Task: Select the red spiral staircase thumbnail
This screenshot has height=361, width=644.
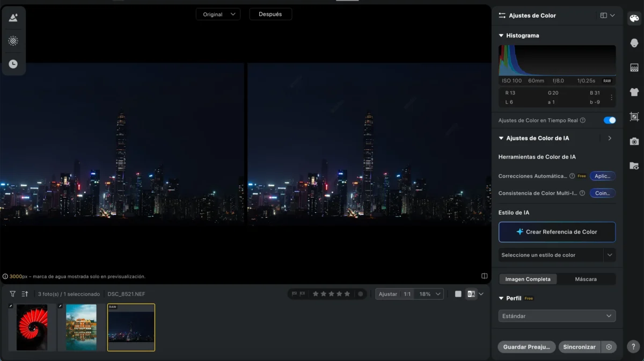Action: tap(32, 327)
